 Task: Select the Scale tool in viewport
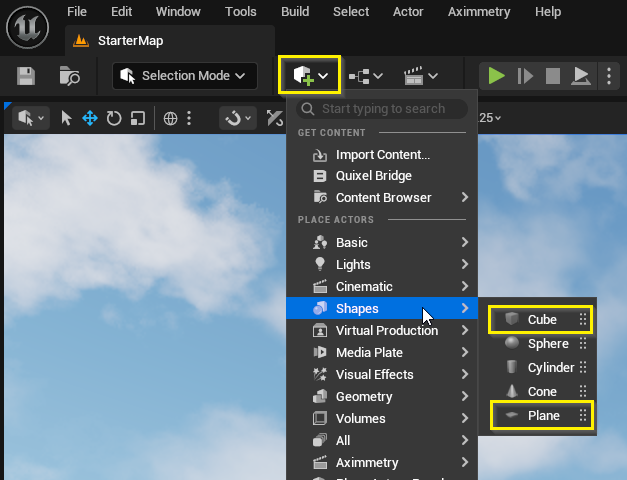(x=137, y=118)
